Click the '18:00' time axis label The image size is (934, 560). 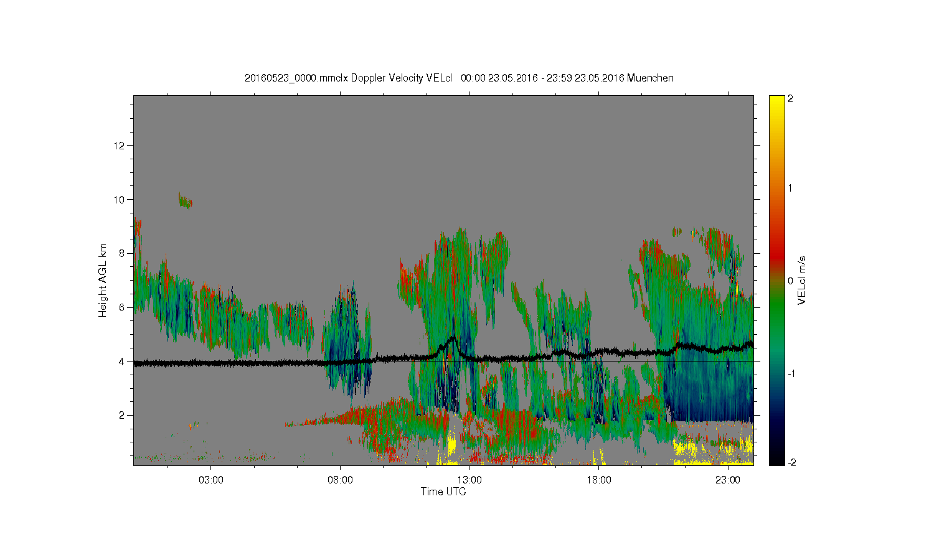click(x=599, y=480)
